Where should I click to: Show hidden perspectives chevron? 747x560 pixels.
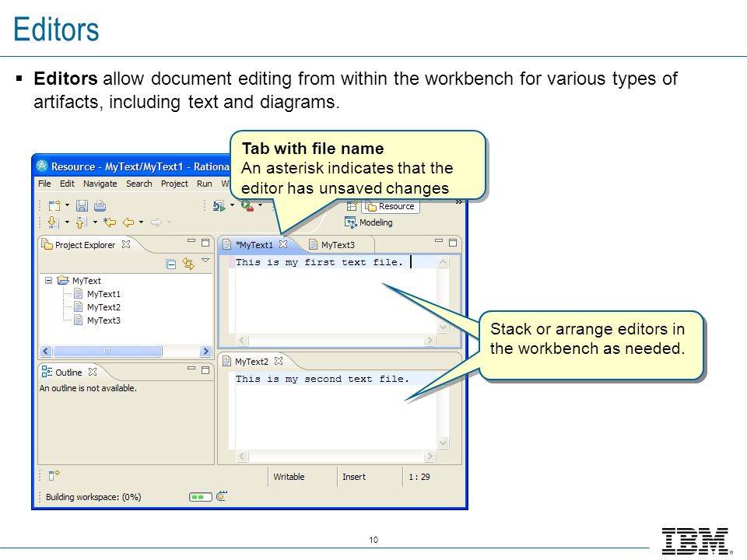coord(459,202)
